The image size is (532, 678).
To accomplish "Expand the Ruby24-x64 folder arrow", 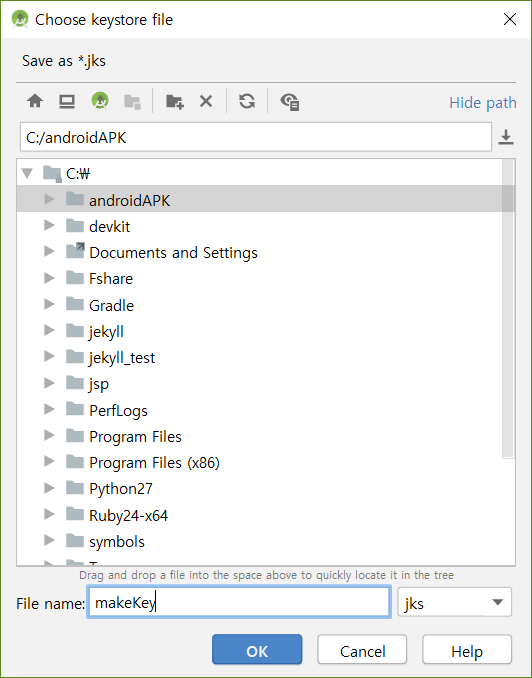I will pos(49,514).
